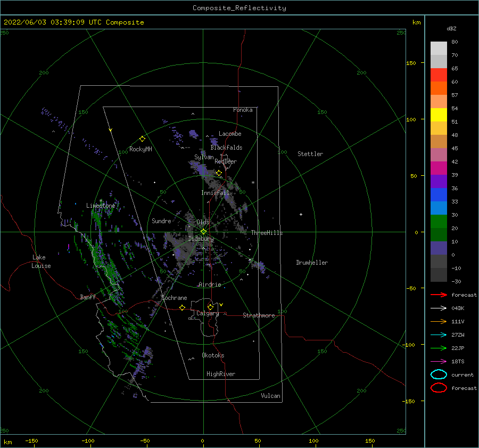Click the cyan current ellipse icon
Screen dimensions: 479x448
pyautogui.click(x=439, y=374)
